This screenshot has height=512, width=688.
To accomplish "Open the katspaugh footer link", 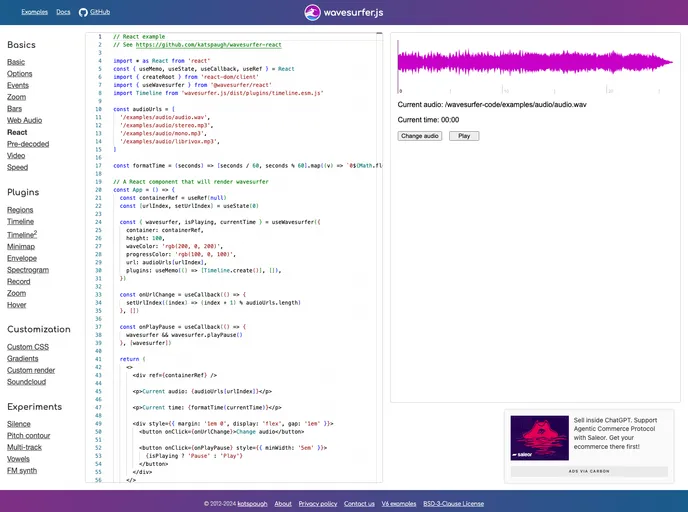I will tap(252, 504).
